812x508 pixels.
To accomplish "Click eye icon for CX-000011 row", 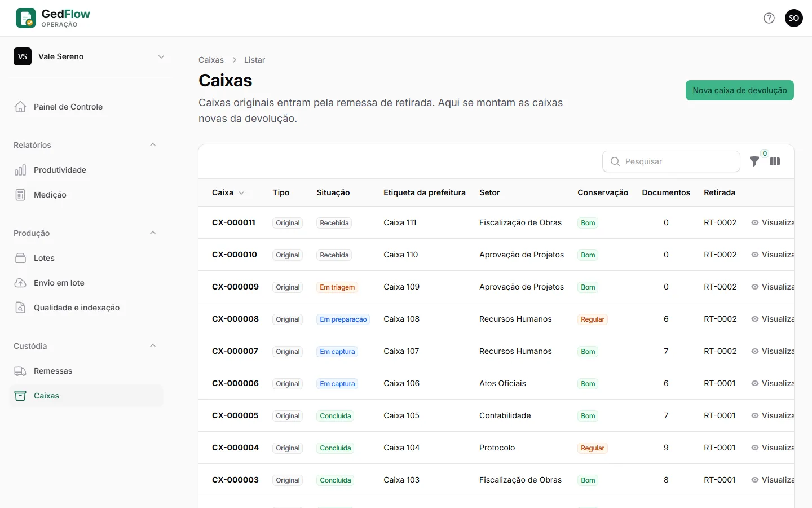I will click(755, 222).
